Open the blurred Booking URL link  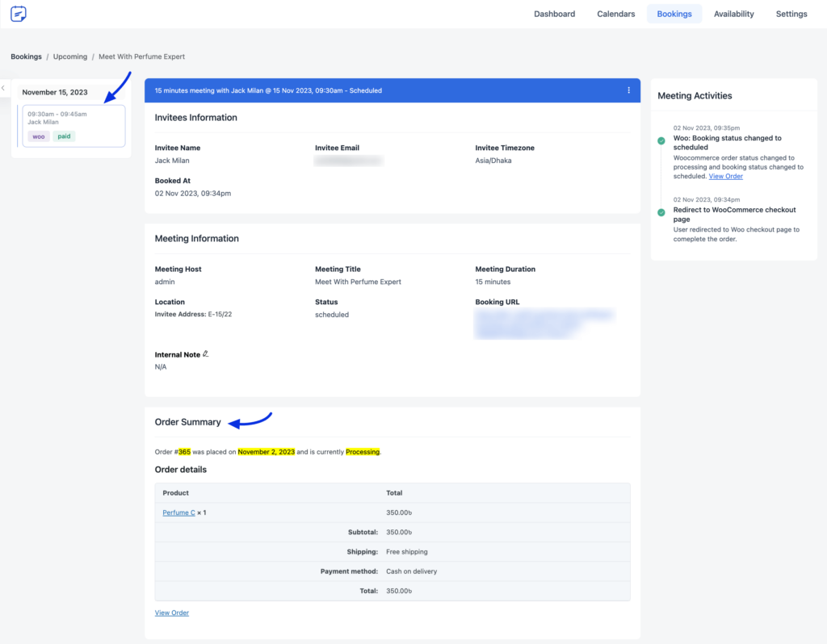pos(544,324)
